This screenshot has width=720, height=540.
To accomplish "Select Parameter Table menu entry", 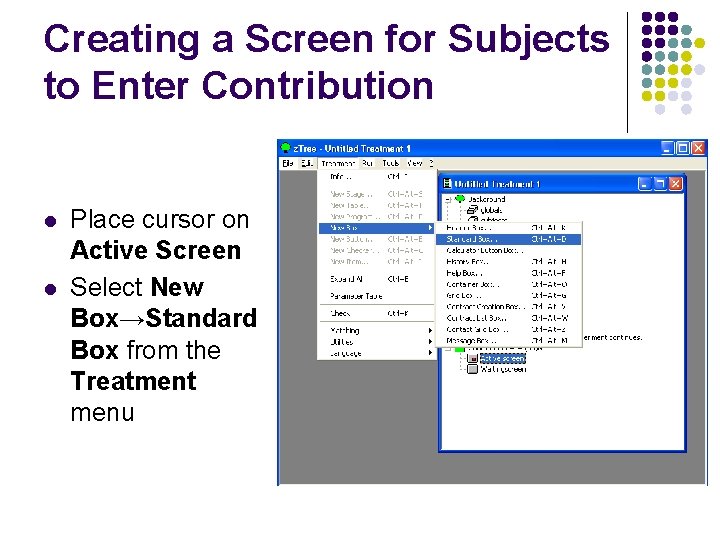I will coord(376,296).
